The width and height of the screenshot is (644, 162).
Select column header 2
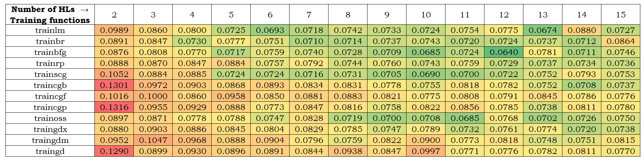[114, 15]
